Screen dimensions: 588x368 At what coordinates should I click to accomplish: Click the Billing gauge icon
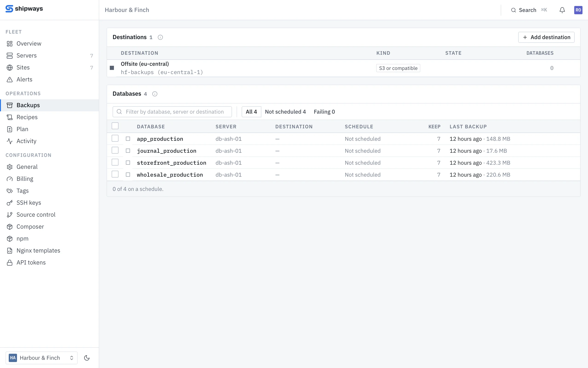pyautogui.click(x=10, y=179)
